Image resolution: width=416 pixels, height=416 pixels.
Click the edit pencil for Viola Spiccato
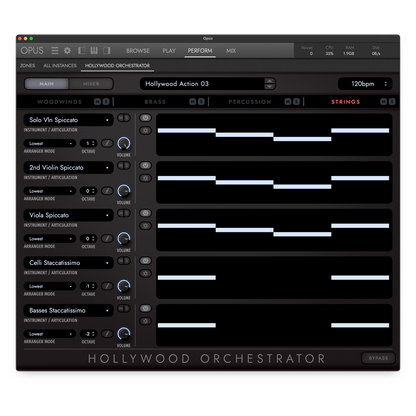(107, 239)
